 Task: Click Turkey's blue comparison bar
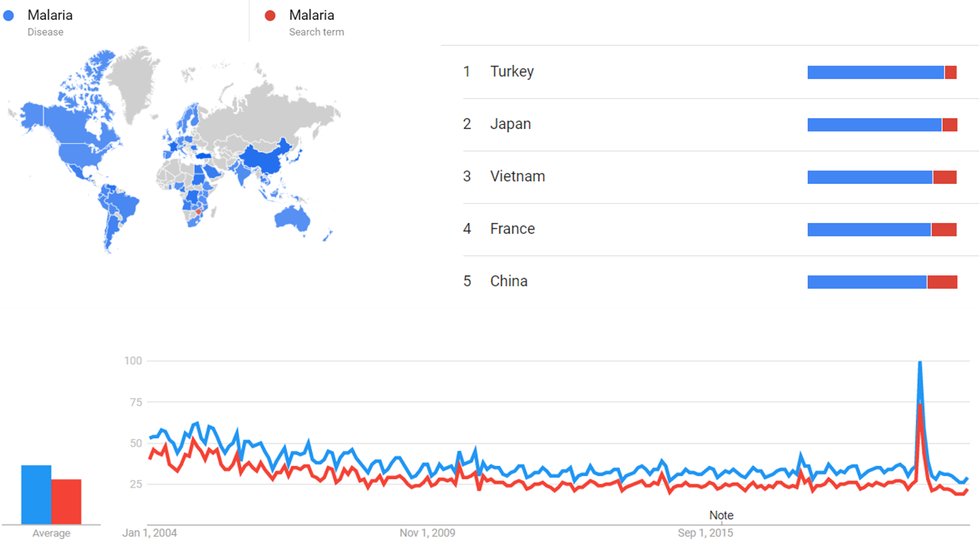[x=875, y=72]
